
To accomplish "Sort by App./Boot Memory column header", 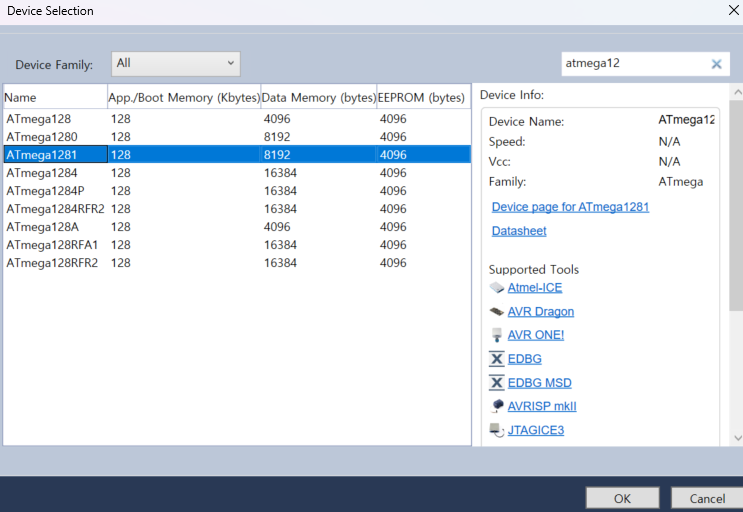I will pyautogui.click(x=184, y=97).
